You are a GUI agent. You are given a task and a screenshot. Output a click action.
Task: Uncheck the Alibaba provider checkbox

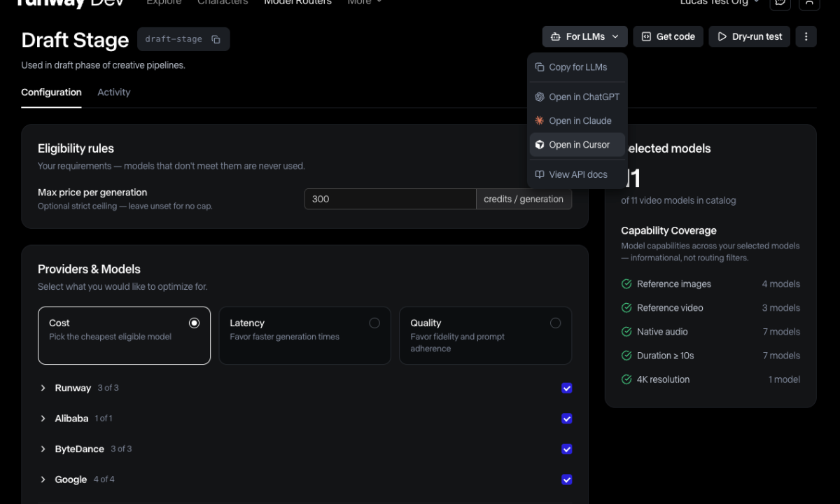point(567,419)
